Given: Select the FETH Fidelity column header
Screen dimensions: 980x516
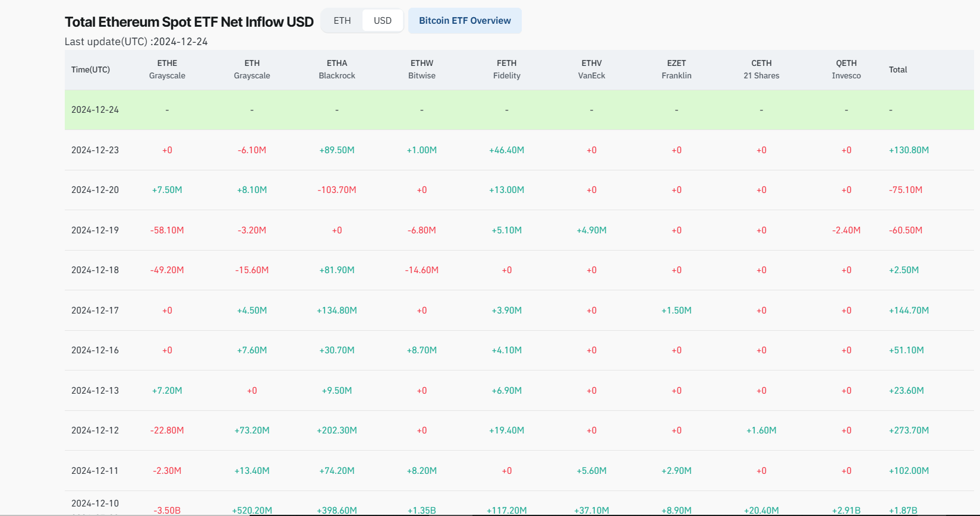Looking at the screenshot, I should tap(507, 69).
